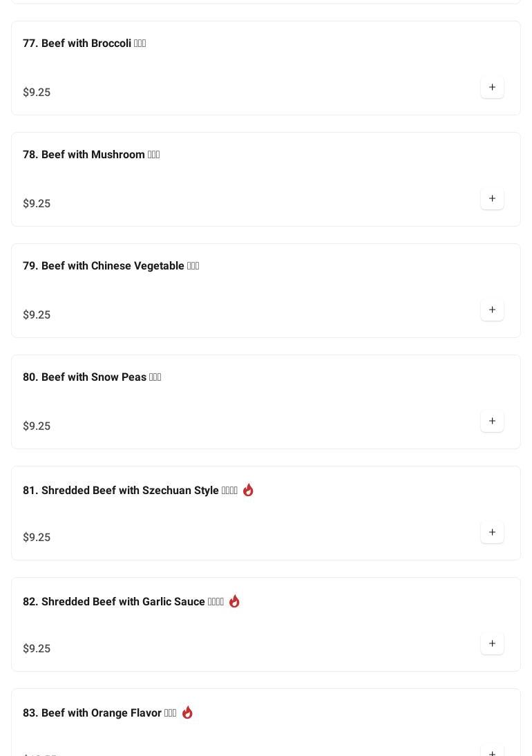This screenshot has height=756, width=532.
Task: Open 80. Beef with Snow Peas details
Action: [92, 377]
